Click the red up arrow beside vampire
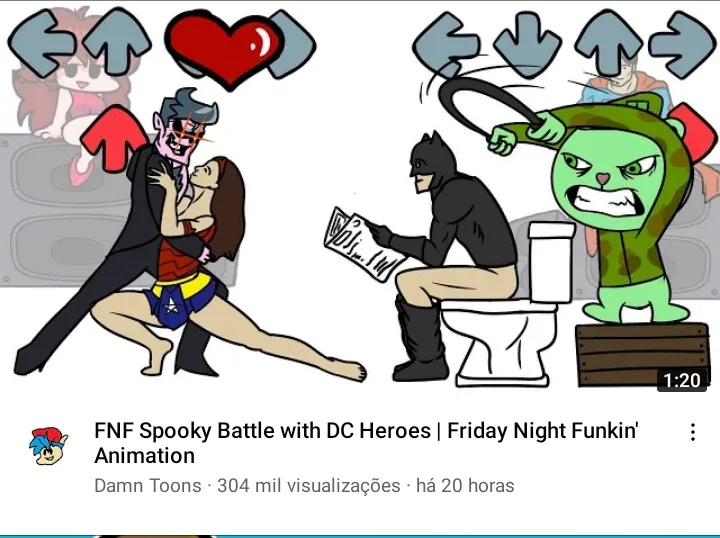The height and width of the screenshot is (538, 720). pyautogui.click(x=110, y=138)
